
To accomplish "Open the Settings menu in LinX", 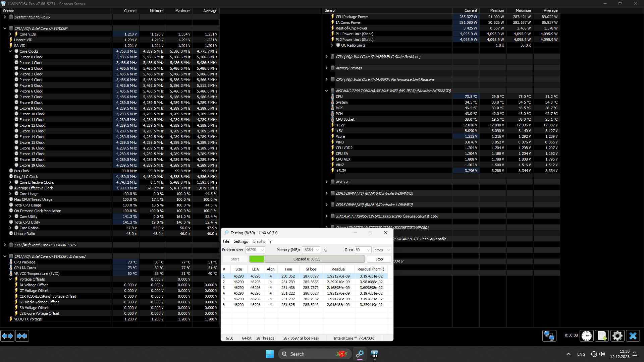I will coord(240,241).
